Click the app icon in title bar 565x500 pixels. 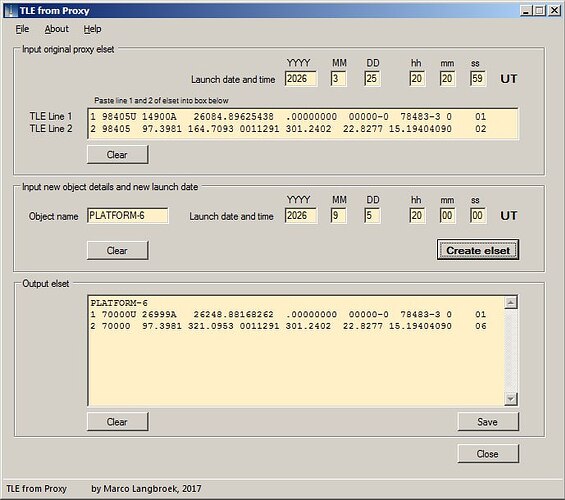click(x=11, y=11)
